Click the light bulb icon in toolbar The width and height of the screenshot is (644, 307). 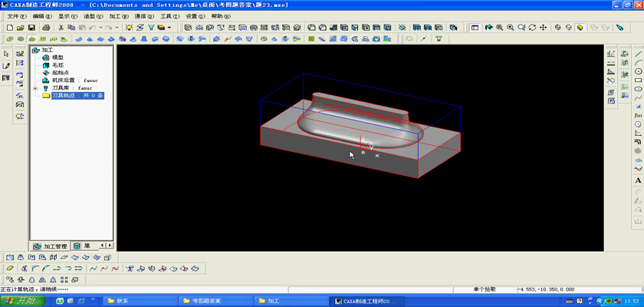130,28
